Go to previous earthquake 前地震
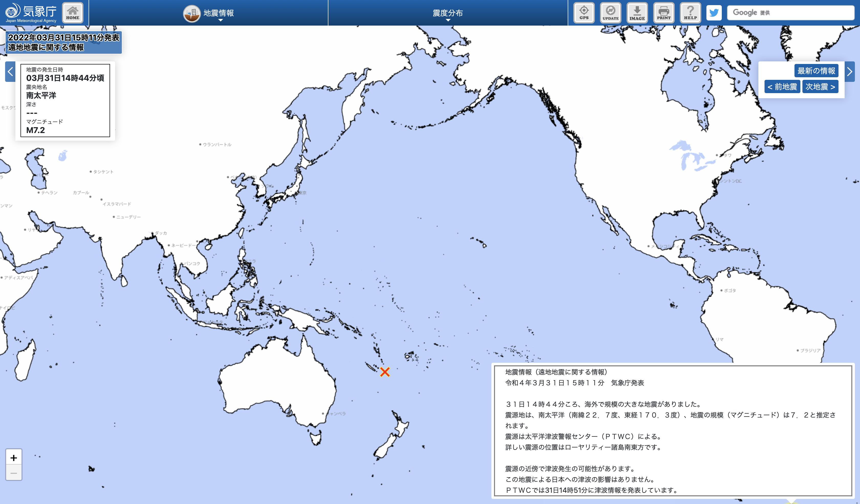This screenshot has height=504, width=860. point(782,87)
